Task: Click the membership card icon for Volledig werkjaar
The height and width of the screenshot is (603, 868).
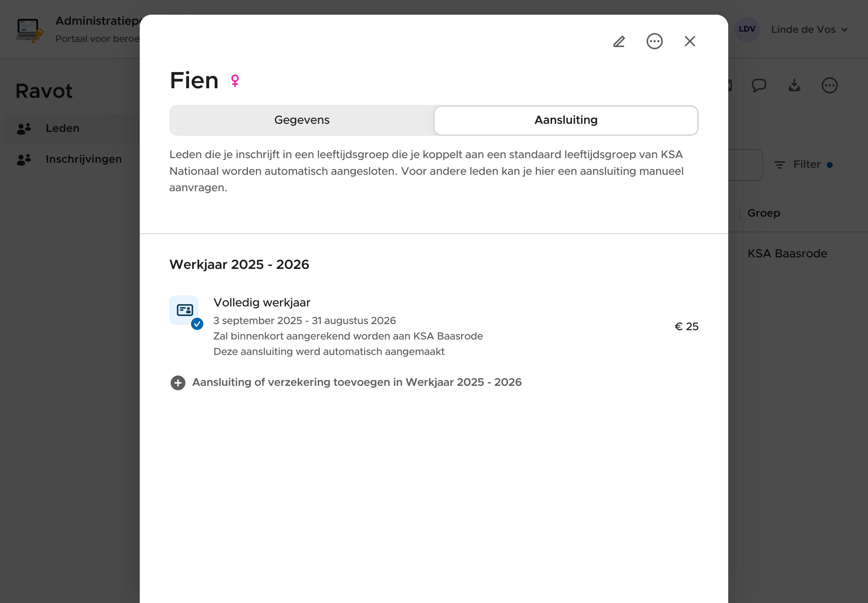Action: coord(184,310)
